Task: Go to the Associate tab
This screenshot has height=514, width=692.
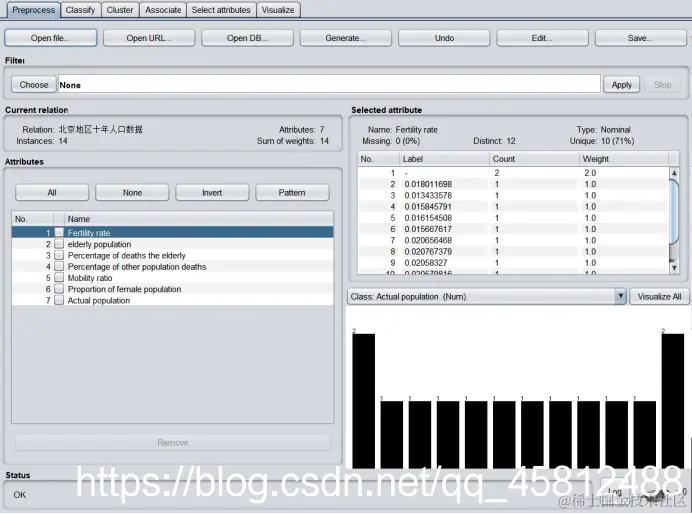Action: [163, 10]
